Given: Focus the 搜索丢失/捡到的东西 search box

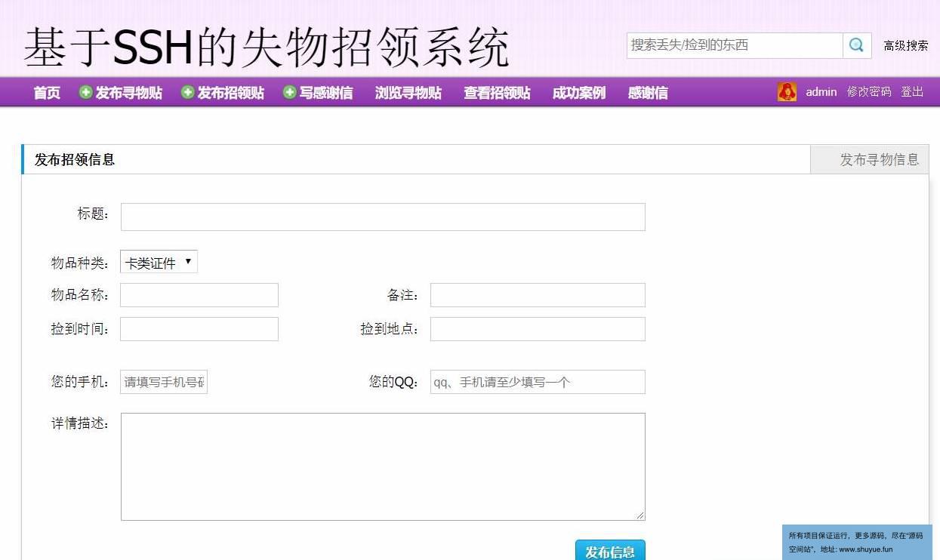Looking at the screenshot, I should coord(735,45).
